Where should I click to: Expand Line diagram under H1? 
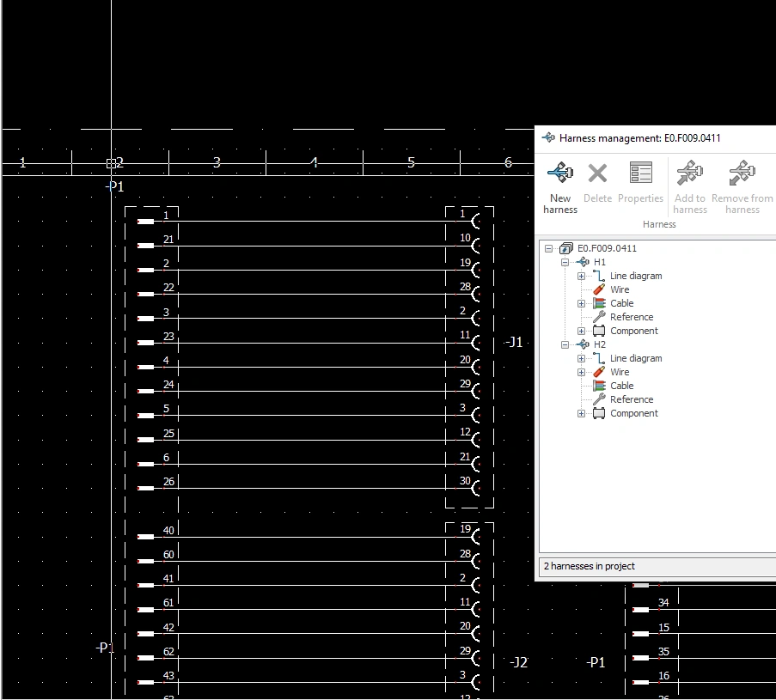coord(581,276)
